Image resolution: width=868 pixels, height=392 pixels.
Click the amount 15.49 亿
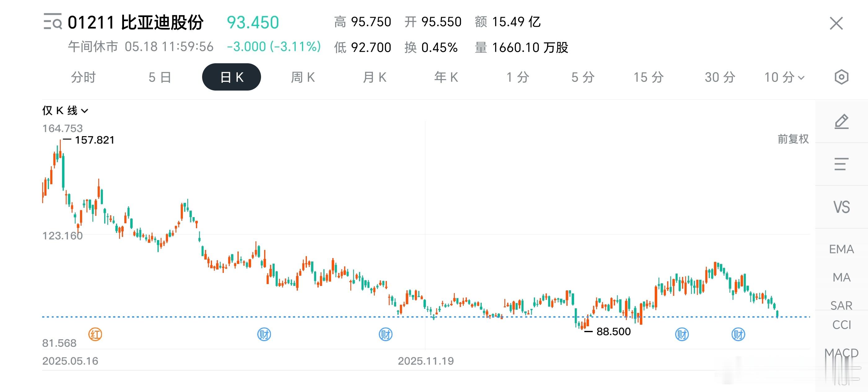point(516,22)
